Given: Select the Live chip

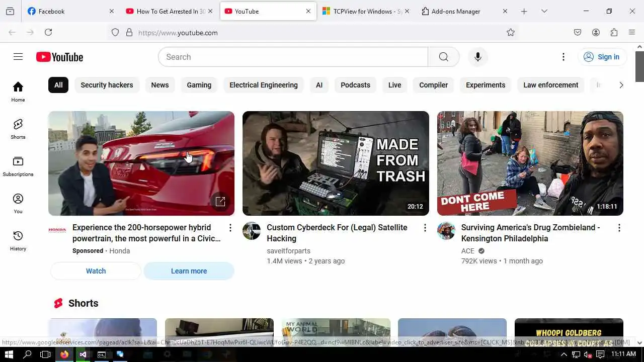Looking at the screenshot, I should point(394,85).
